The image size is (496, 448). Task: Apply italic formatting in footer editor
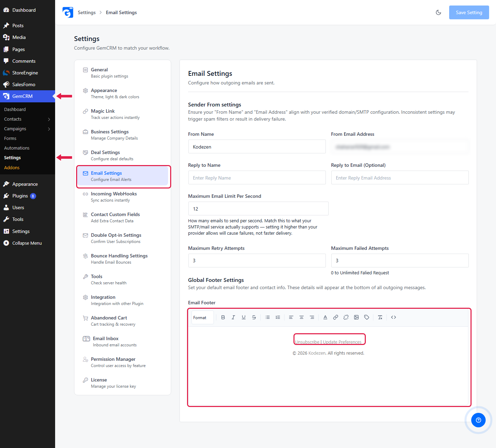click(233, 317)
